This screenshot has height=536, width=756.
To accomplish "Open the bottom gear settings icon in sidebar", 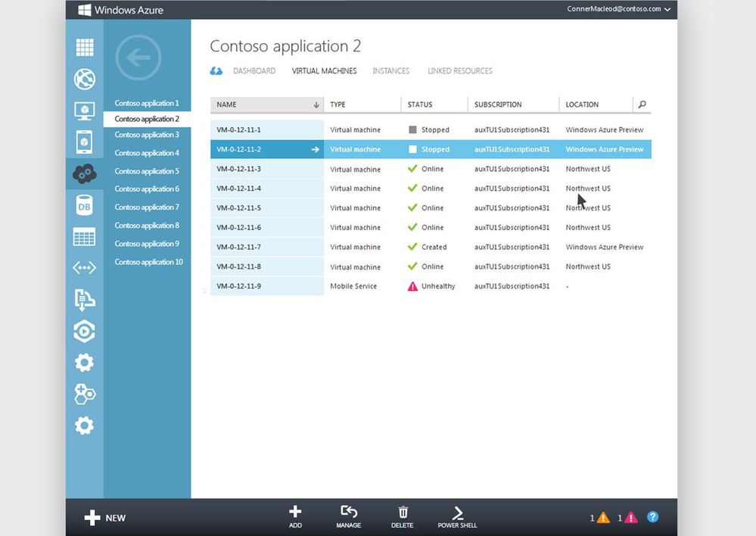I will pyautogui.click(x=84, y=425).
